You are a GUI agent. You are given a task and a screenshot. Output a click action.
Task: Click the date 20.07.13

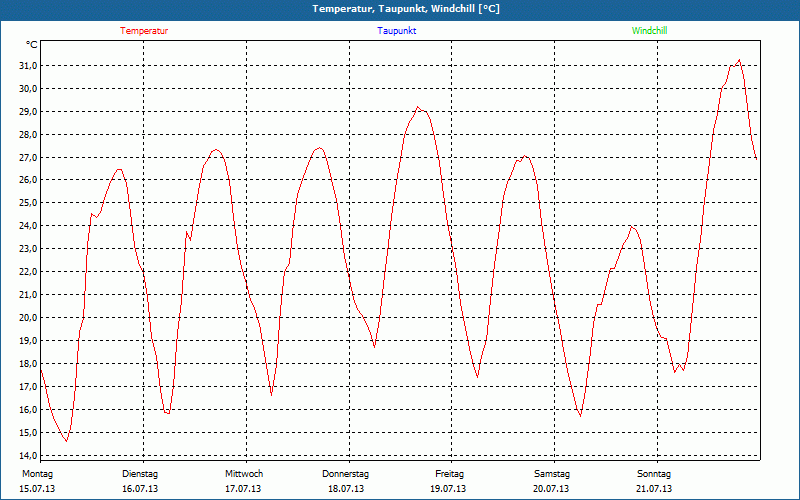551,489
